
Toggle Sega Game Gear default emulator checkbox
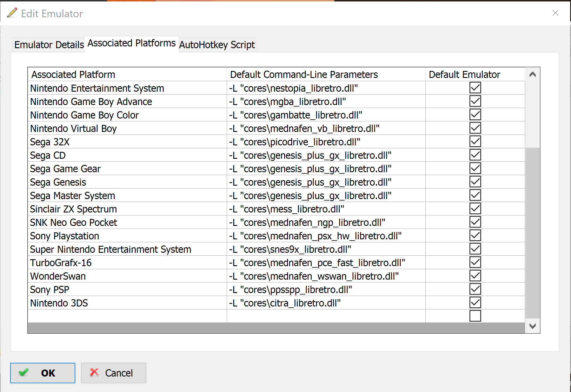pos(475,168)
